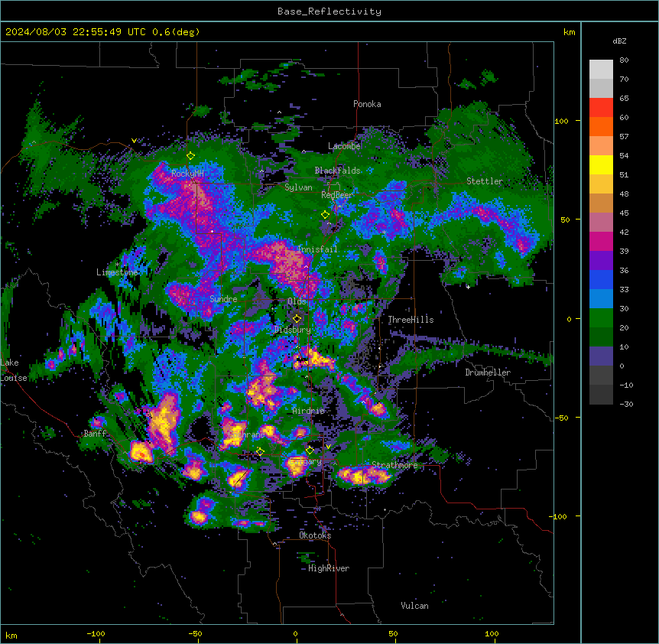The width and height of the screenshot is (659, 644).
Task: Click the Olds label
Action: point(297,301)
